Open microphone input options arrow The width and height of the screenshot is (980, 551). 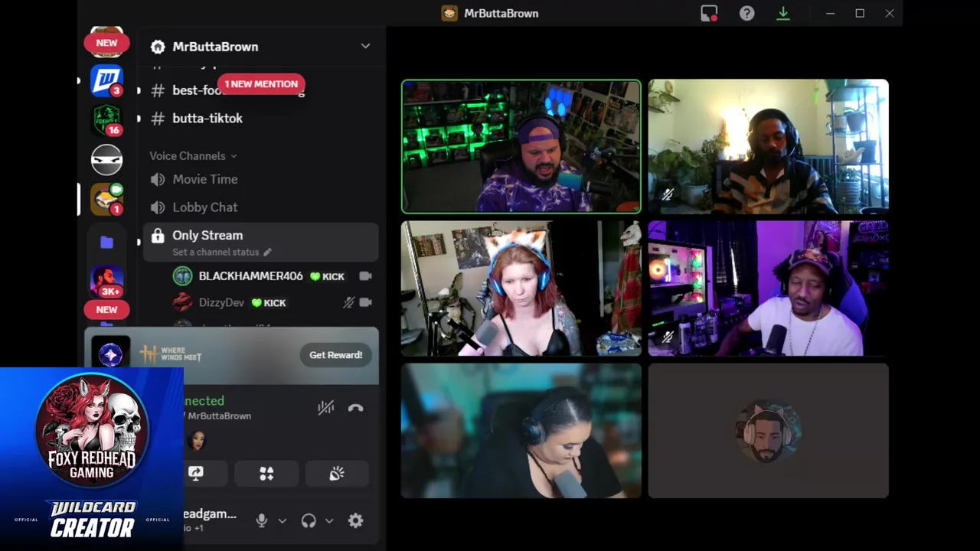[282, 520]
